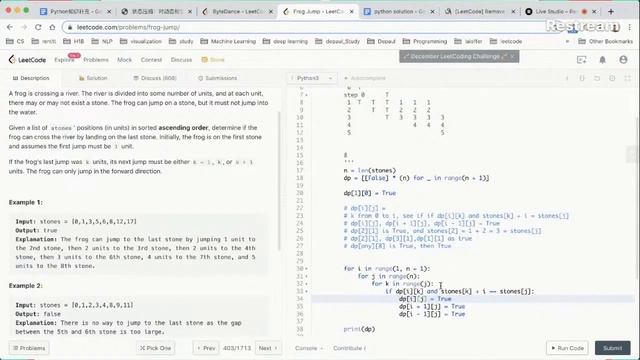Open Problems in LeetCode navigation
Screen dimensions: 640x360
96,60
